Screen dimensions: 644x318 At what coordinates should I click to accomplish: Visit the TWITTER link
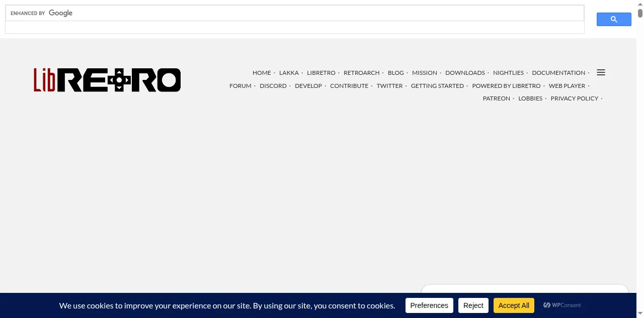coord(390,86)
